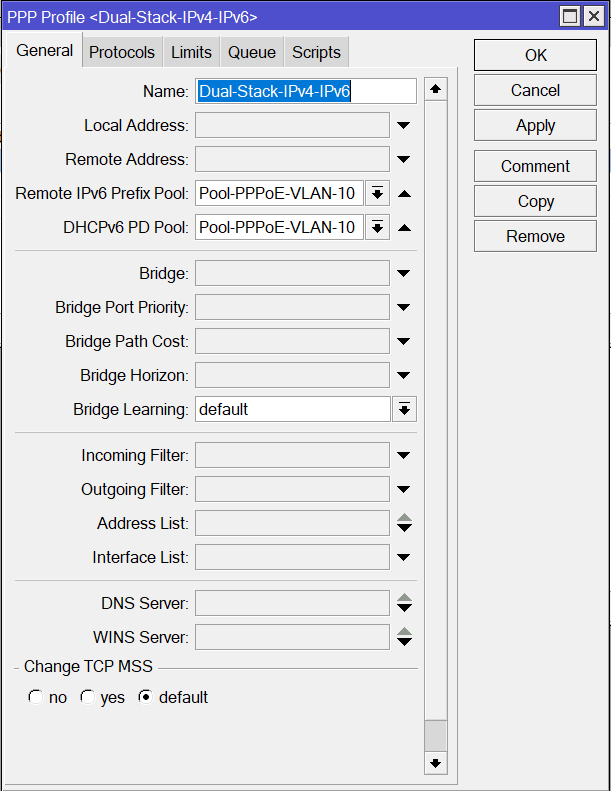Viewport: 611px width, 791px height.
Task: Open Bridge Learning dropdown
Action: click(x=404, y=409)
